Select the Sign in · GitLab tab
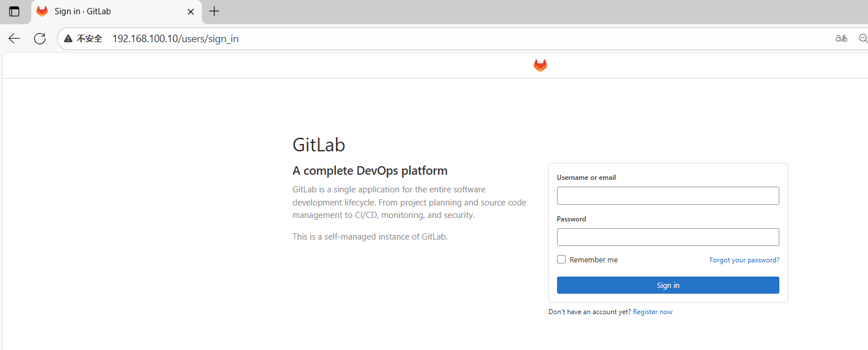 click(117, 11)
